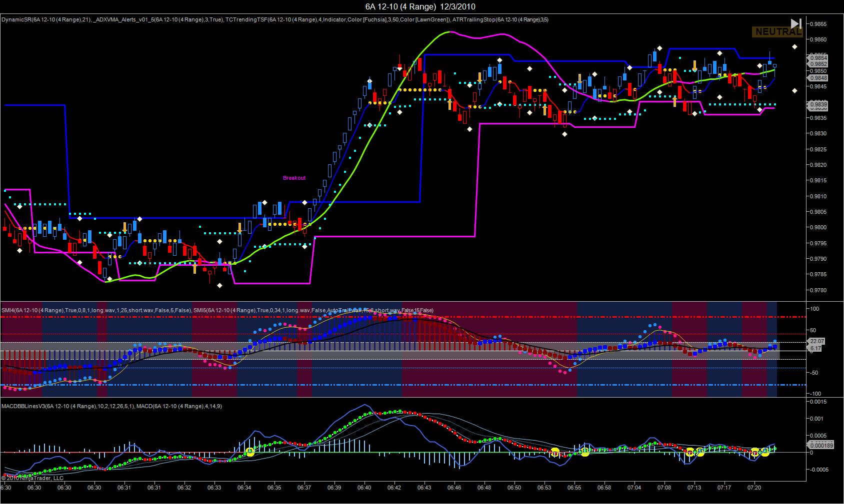Viewport: 844px width, 504px height.
Task: Click the 06:53 time axis label
Action: coord(544,487)
